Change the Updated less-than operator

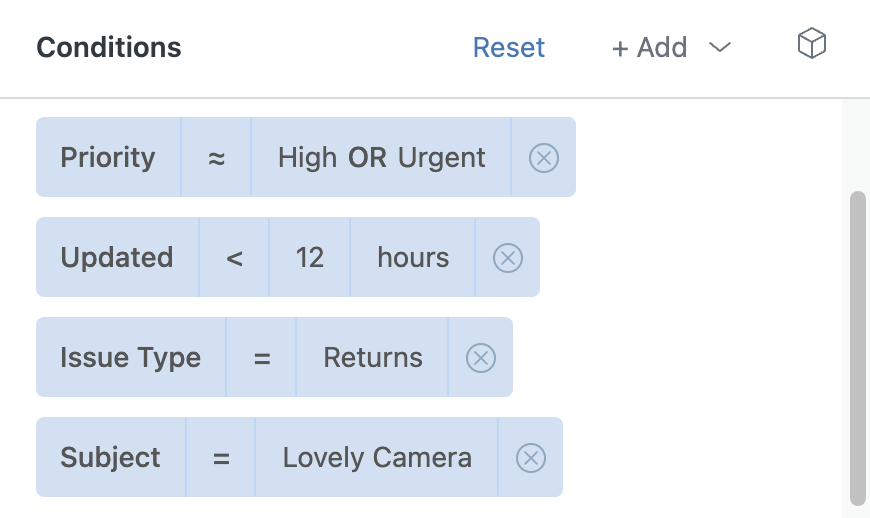click(x=234, y=257)
